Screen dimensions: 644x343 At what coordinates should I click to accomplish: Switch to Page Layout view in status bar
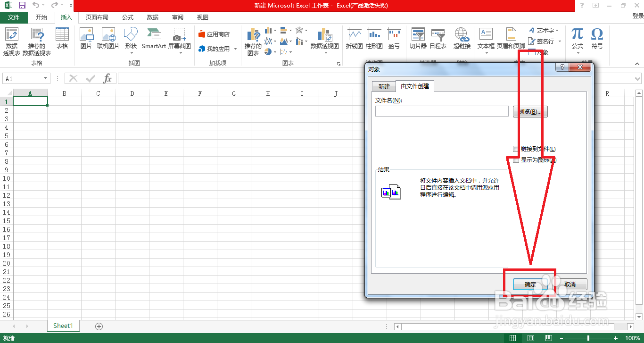click(531, 338)
